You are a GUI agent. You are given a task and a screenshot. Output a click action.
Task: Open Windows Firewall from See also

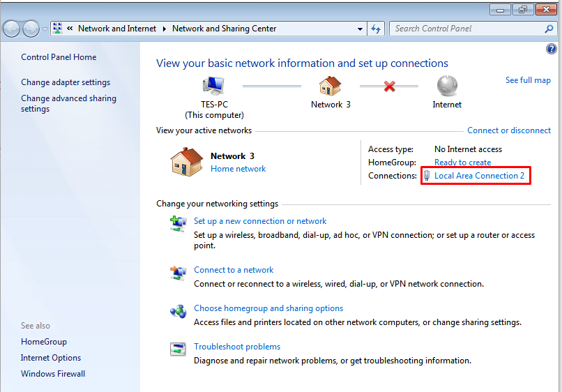coord(53,374)
